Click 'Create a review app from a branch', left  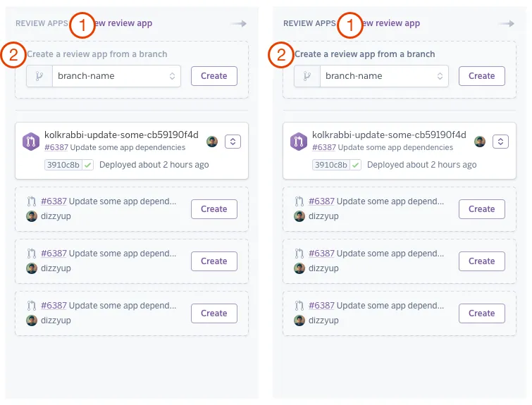[x=97, y=54]
